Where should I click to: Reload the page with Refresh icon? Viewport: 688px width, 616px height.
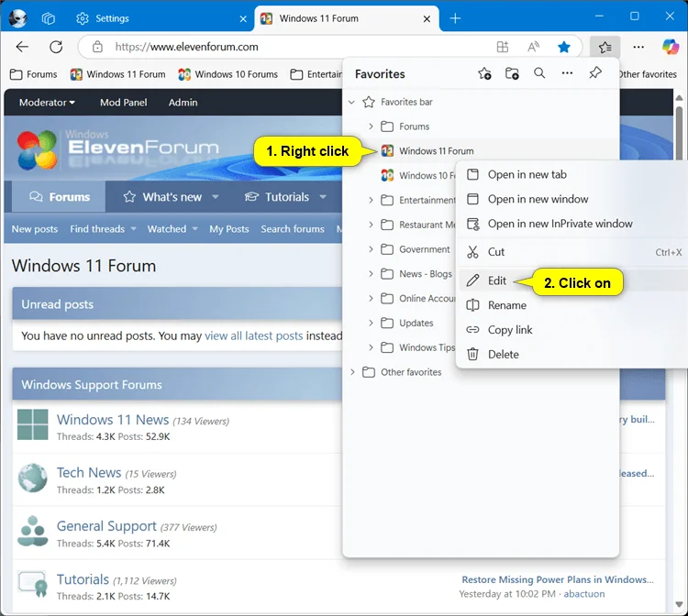(x=56, y=47)
